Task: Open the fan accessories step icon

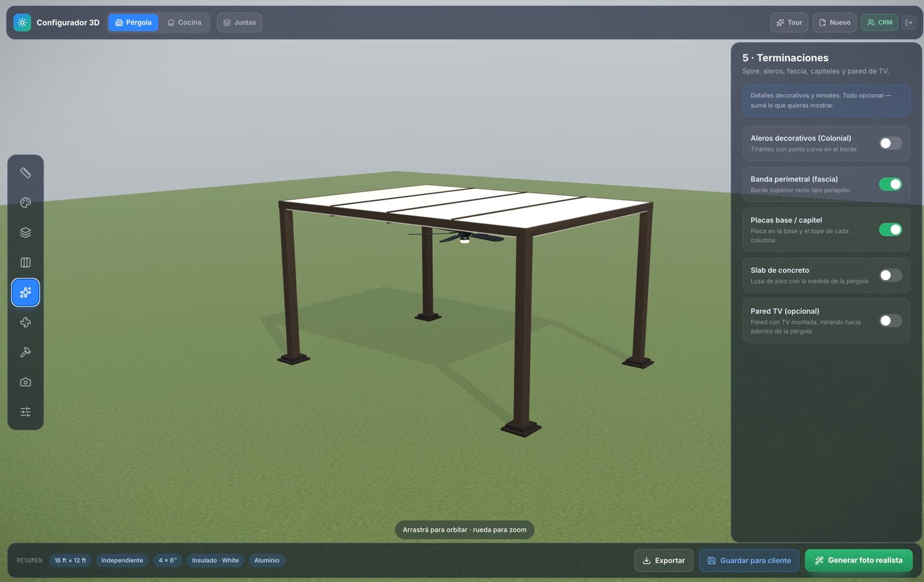Action: [x=25, y=322]
